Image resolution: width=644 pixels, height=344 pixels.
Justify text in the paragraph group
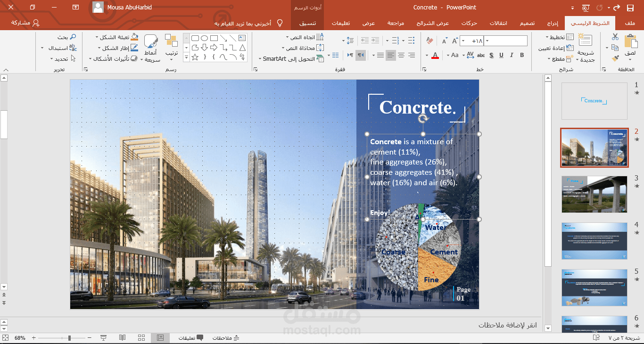click(x=380, y=55)
